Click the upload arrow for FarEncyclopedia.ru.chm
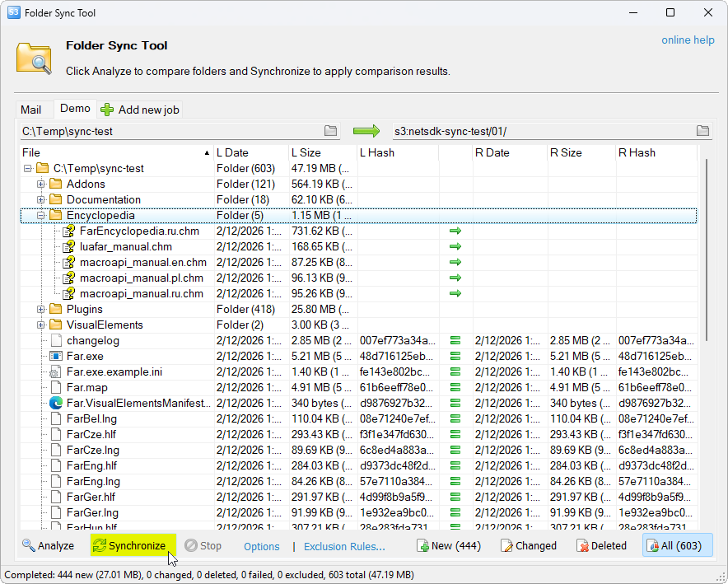The image size is (728, 584). 455,231
